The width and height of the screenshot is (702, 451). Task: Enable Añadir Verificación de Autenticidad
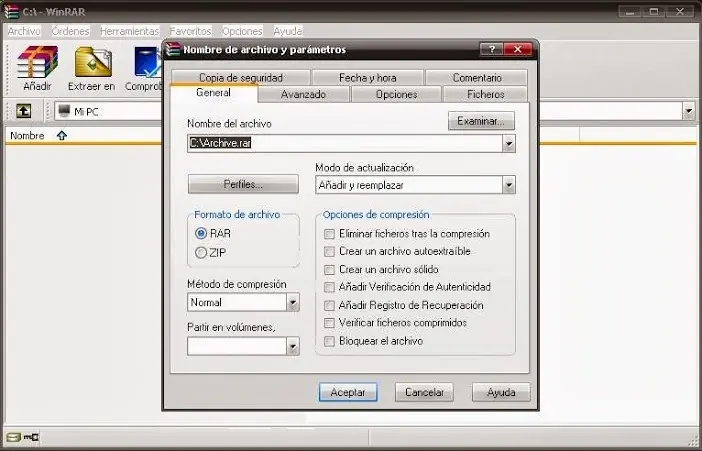[x=330, y=287]
